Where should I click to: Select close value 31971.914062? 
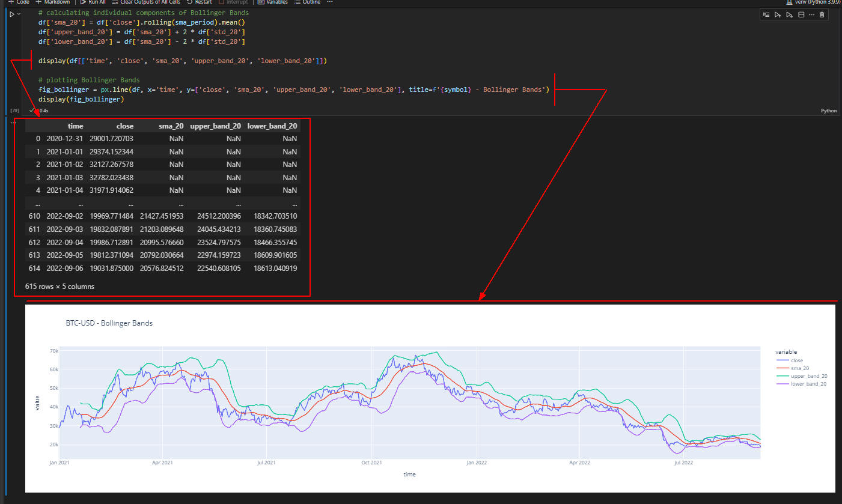(112, 190)
